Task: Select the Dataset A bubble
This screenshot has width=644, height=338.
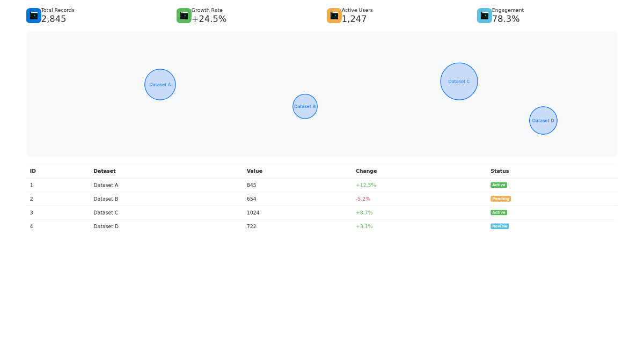Action: tap(160, 84)
